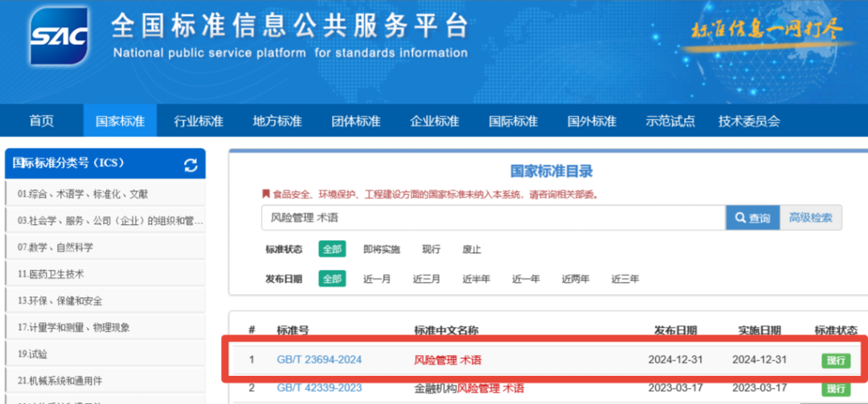Click the 标准信息一网打尽 slogan banner
868x404 pixels.
click(x=768, y=31)
